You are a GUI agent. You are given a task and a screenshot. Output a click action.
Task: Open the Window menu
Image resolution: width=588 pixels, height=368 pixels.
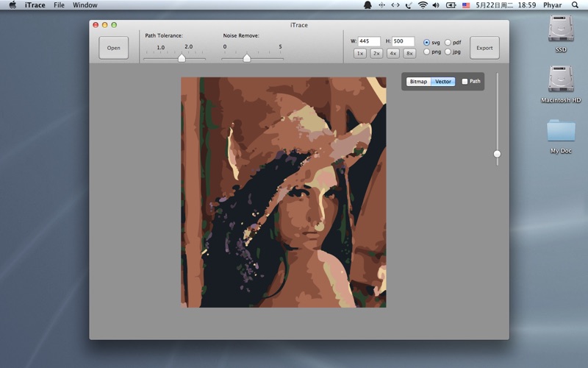pyautogui.click(x=85, y=5)
